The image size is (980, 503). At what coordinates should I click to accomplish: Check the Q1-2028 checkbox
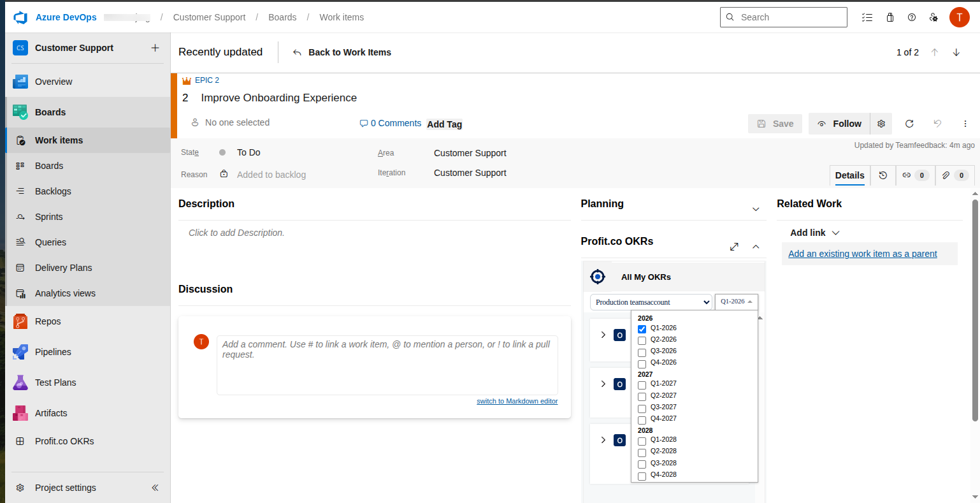(642, 441)
